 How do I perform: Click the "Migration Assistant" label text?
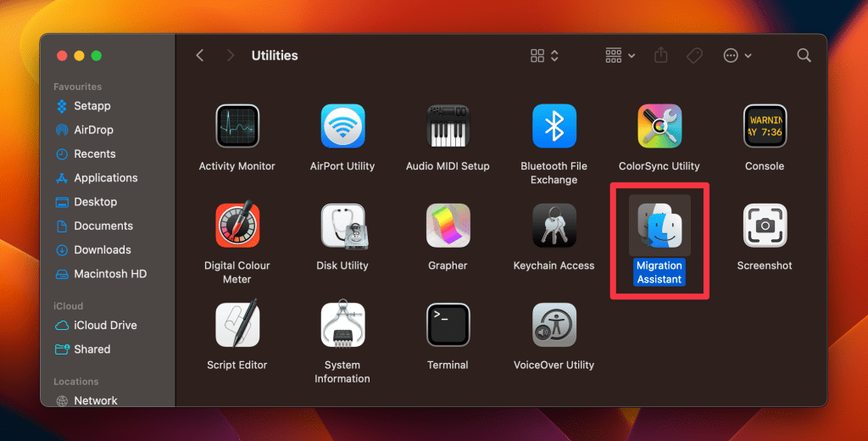point(659,272)
